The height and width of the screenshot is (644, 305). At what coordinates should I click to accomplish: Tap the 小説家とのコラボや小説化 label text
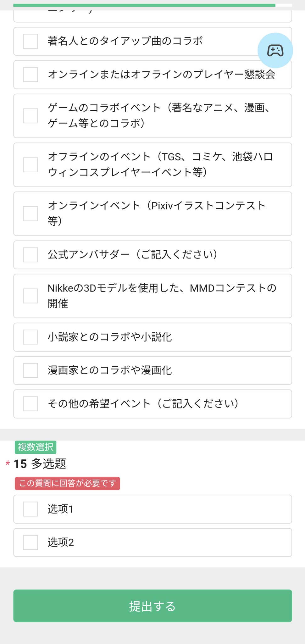click(110, 337)
